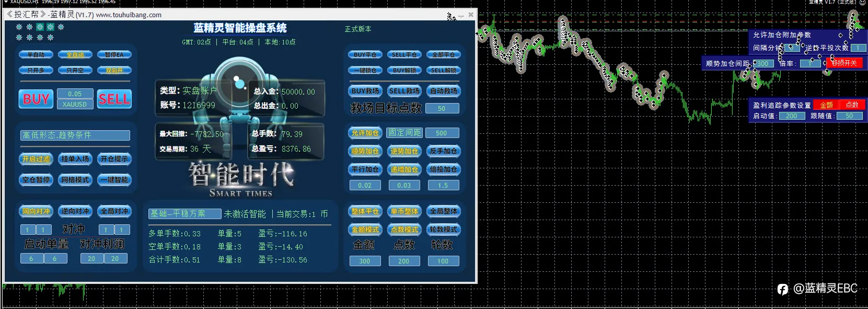Activate 逆向对冲 hedge button
The image size is (868, 309).
75,211
